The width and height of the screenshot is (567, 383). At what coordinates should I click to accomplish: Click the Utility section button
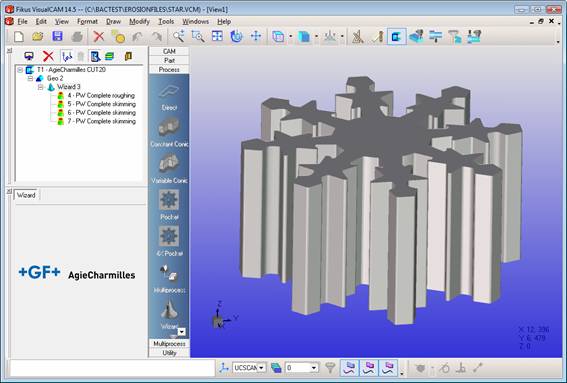pos(169,353)
